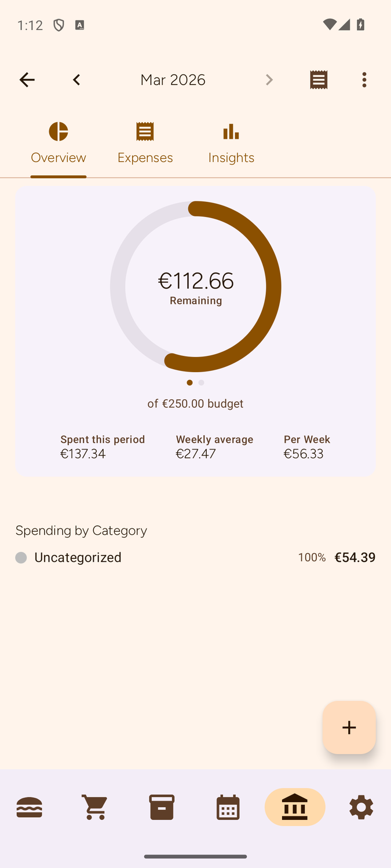Go to previous month with left chevron
391x868 pixels.
(x=76, y=79)
